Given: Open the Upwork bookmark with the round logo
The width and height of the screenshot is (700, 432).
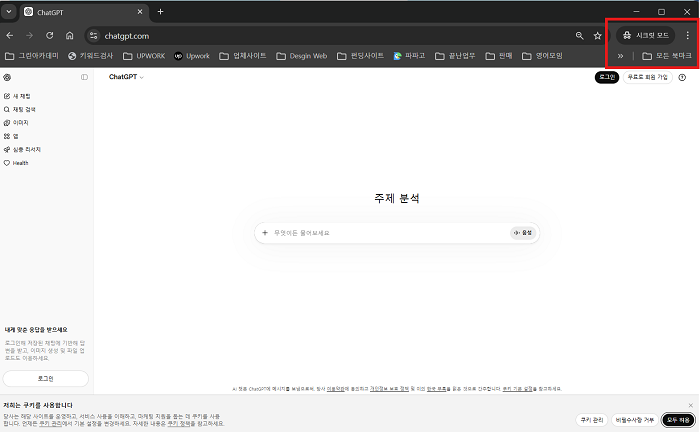Looking at the screenshot, I should (192, 56).
